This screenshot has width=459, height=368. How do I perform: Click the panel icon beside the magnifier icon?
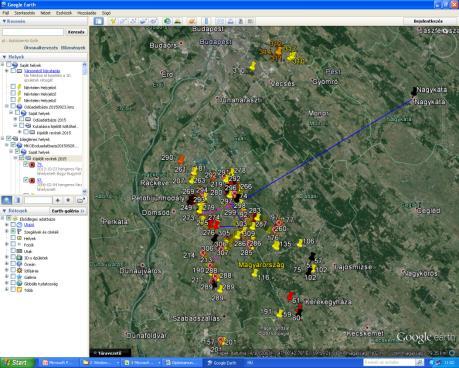click(x=18, y=200)
